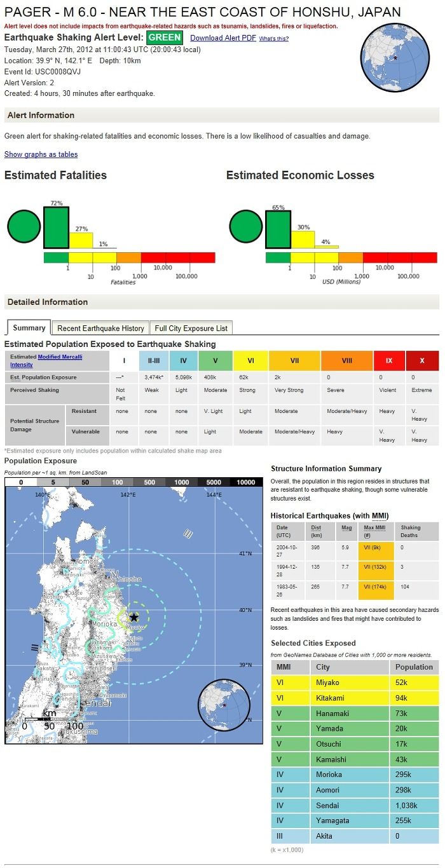This screenshot has height=868, width=445.
Task: Click the VII (9k) max MMI cell
Action: [x=376, y=550]
